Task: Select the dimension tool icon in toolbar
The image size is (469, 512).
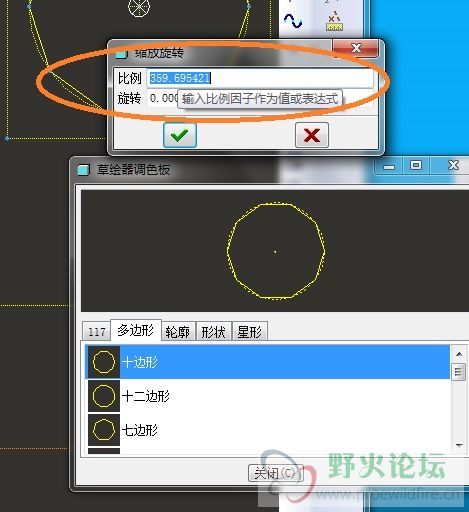Action: click(x=334, y=21)
